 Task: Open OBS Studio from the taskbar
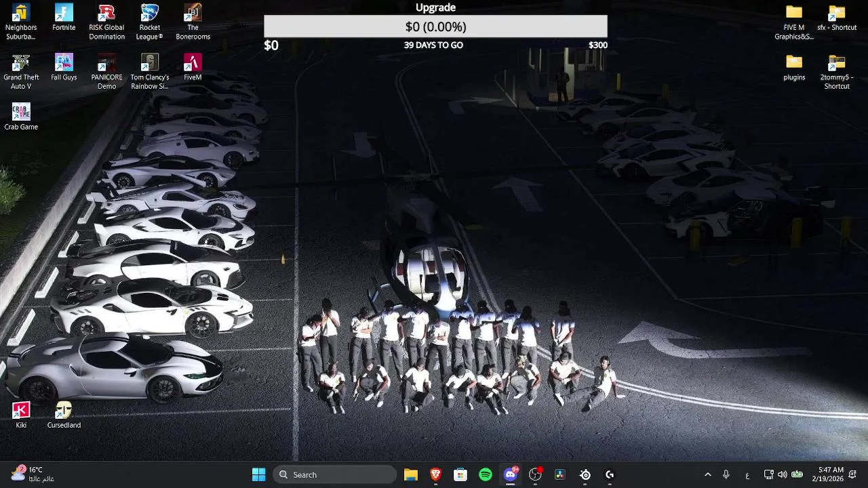pos(535,474)
